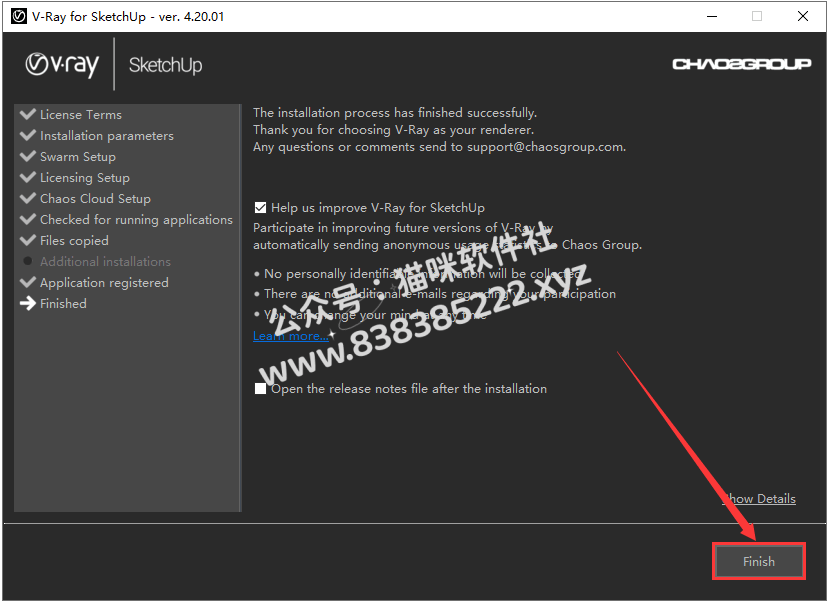Enable Open the release notes file checkbox

click(260, 389)
